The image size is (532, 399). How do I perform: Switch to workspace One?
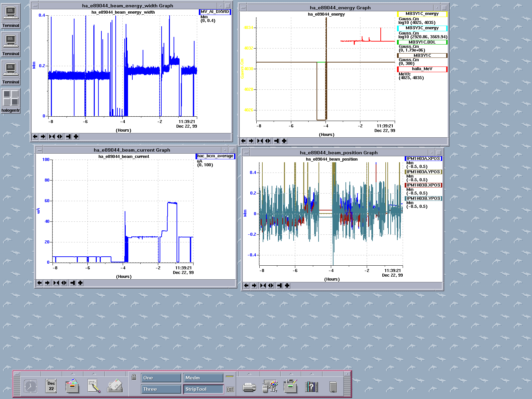(161, 378)
